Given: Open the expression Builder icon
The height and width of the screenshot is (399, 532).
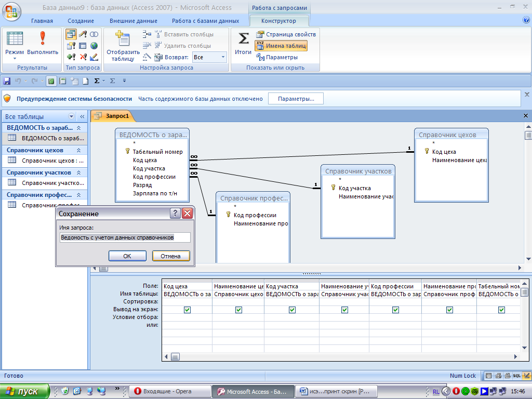Looking at the screenshot, I should click(x=147, y=57).
